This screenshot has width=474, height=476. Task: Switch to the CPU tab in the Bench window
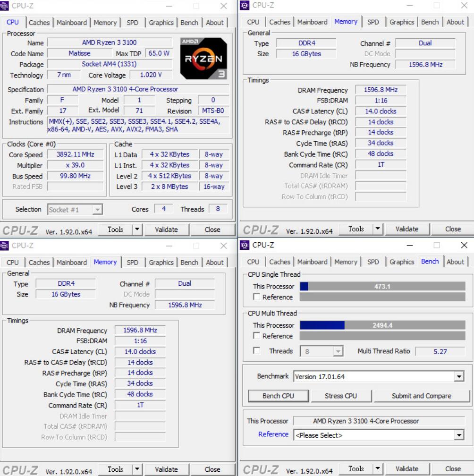tap(253, 262)
